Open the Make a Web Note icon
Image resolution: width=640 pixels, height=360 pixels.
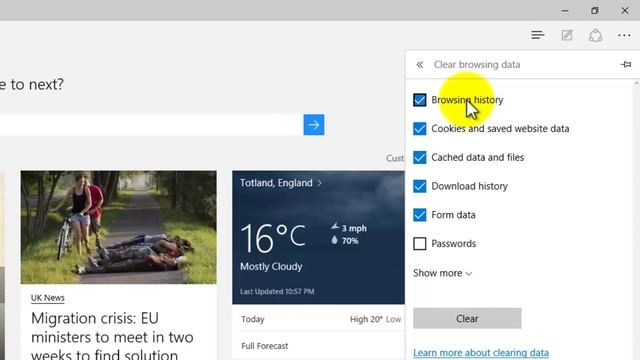click(x=567, y=35)
